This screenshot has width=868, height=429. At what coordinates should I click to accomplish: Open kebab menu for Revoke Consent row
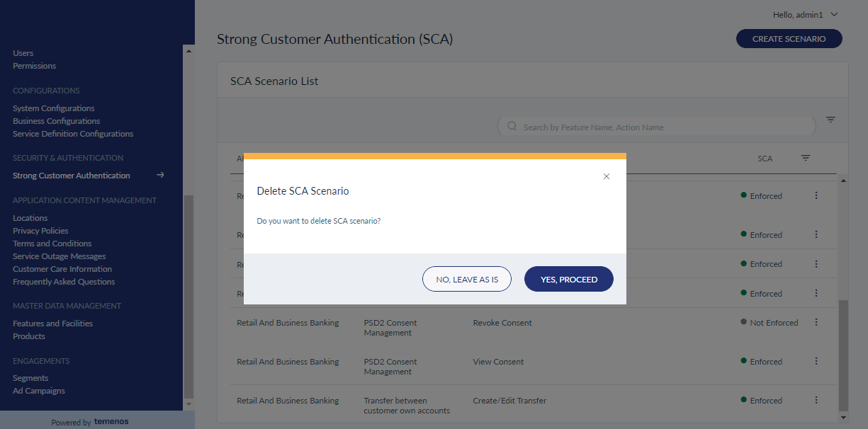click(816, 322)
